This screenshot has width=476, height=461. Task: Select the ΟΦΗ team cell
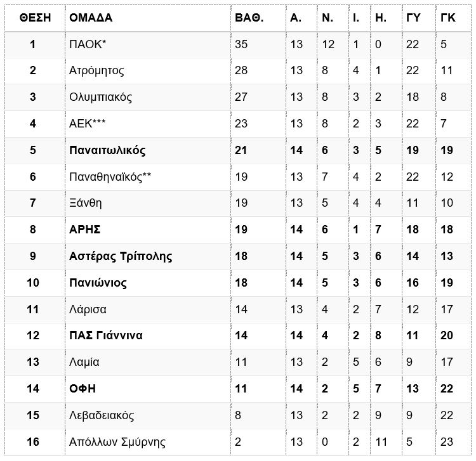pyautogui.click(x=83, y=389)
